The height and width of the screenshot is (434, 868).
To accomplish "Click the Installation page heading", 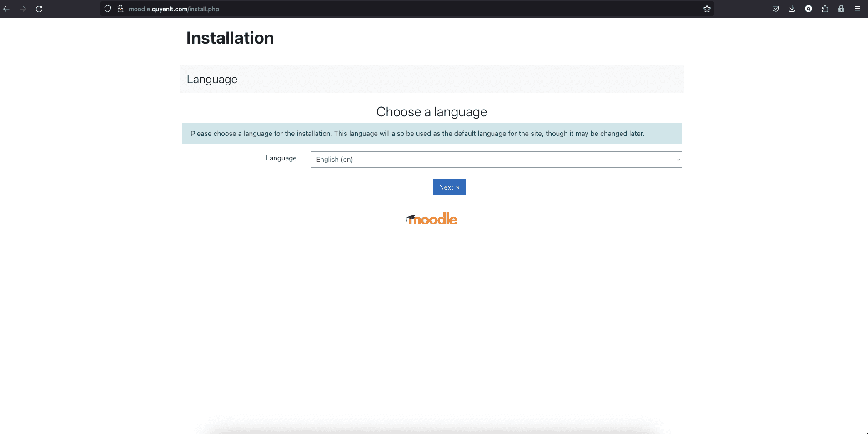I will (x=230, y=38).
